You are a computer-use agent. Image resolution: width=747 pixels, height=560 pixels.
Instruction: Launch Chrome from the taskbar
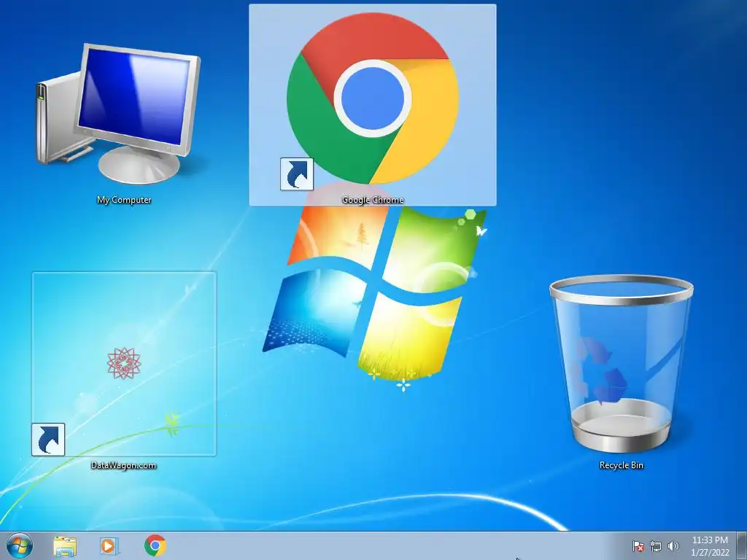click(155, 545)
